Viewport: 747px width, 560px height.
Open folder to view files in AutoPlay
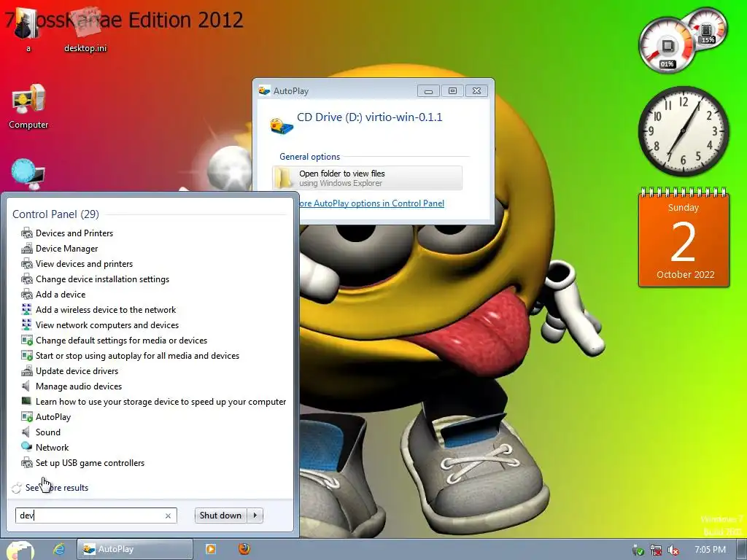tap(368, 178)
